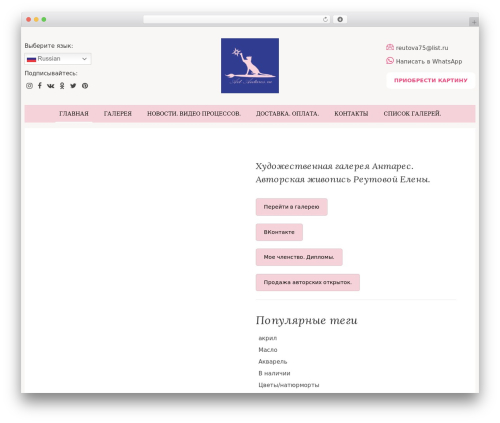Click the reutova75@list.ru email link
The height and width of the screenshot is (423, 500).
click(422, 48)
